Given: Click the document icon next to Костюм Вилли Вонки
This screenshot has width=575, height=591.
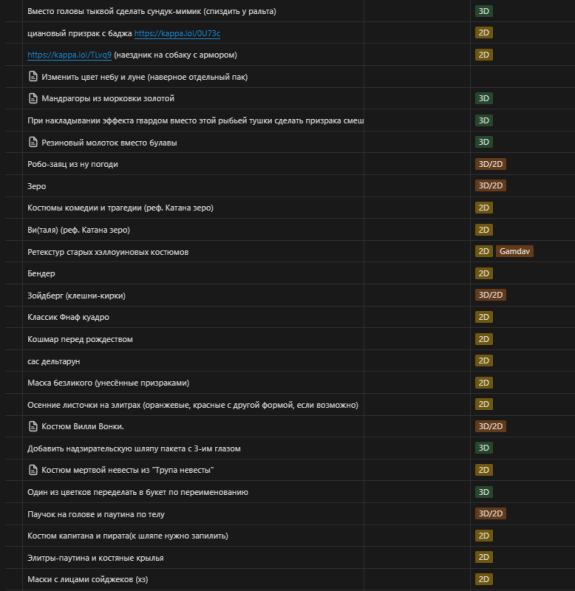Looking at the screenshot, I should (33, 426).
